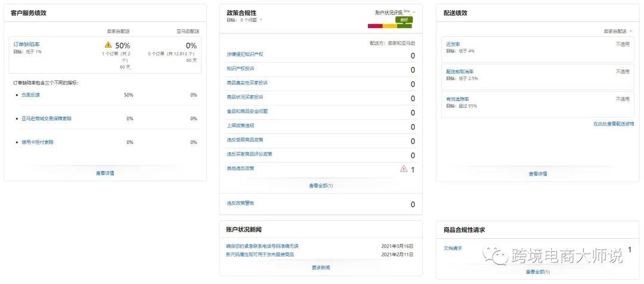Screen dimensions: 644x284
Task: Click the yellow warning icon beside 50%
Action: click(x=108, y=45)
